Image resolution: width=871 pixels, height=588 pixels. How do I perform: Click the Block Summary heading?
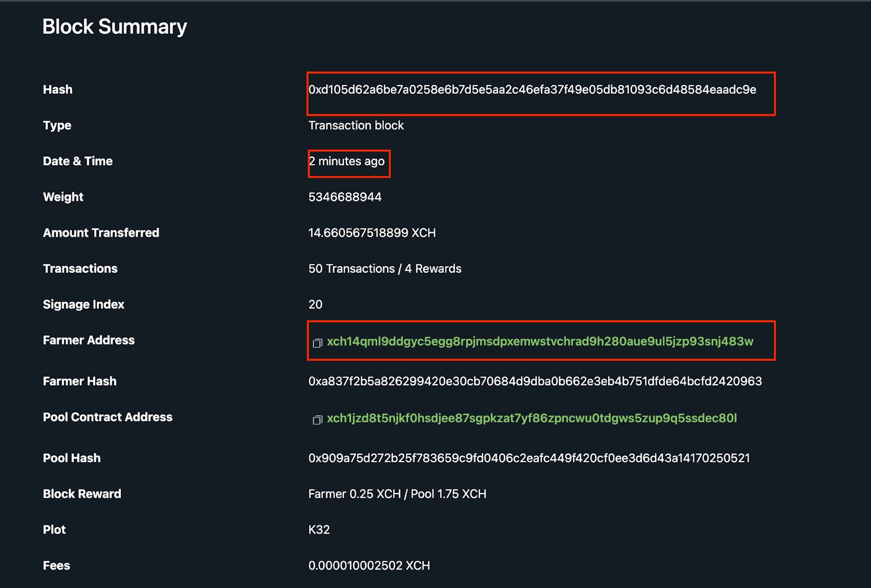pos(115,27)
